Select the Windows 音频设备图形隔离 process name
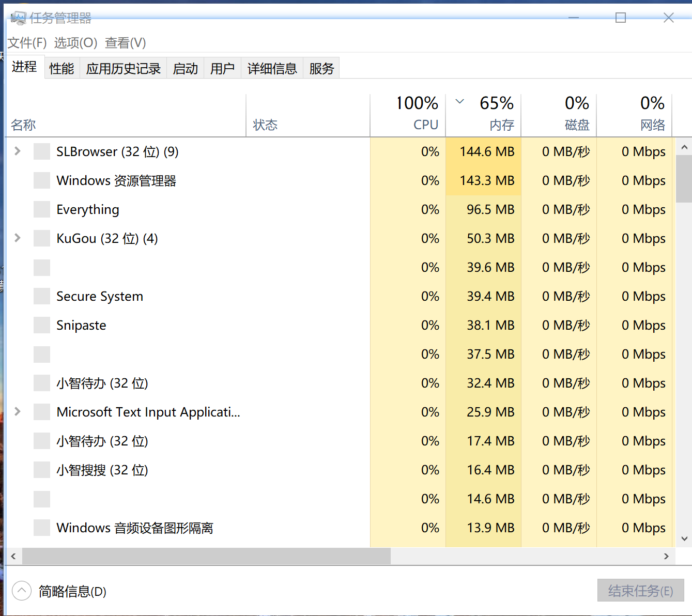The height and width of the screenshot is (616, 692). [135, 528]
